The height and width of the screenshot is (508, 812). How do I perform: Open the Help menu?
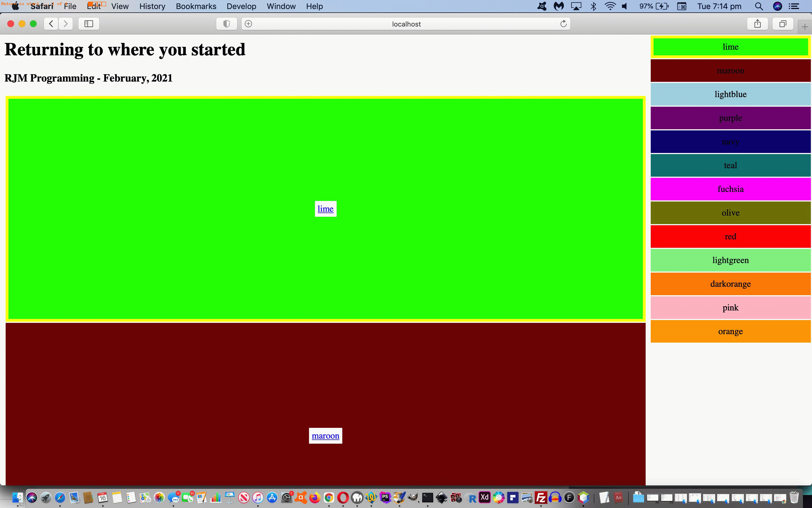click(x=314, y=6)
